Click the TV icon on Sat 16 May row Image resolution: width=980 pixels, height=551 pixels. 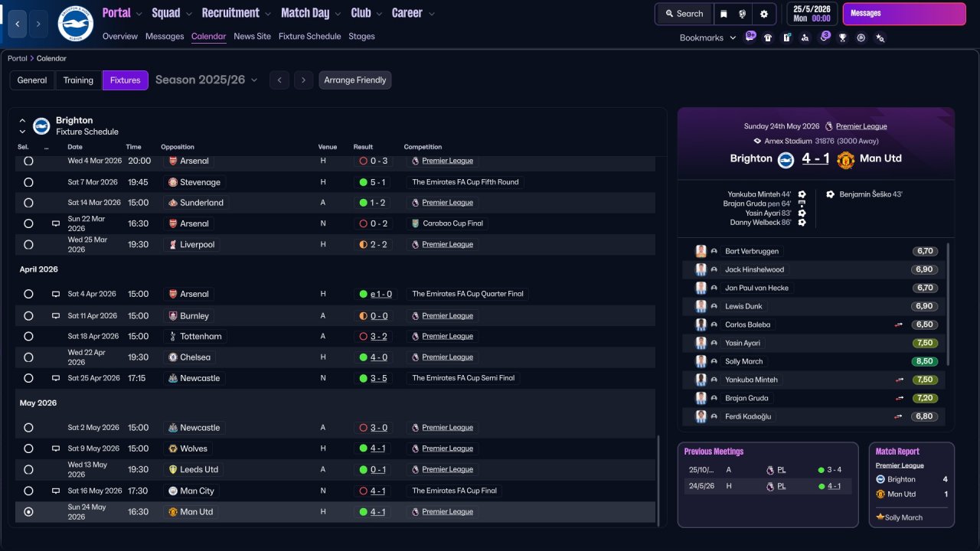click(56, 491)
